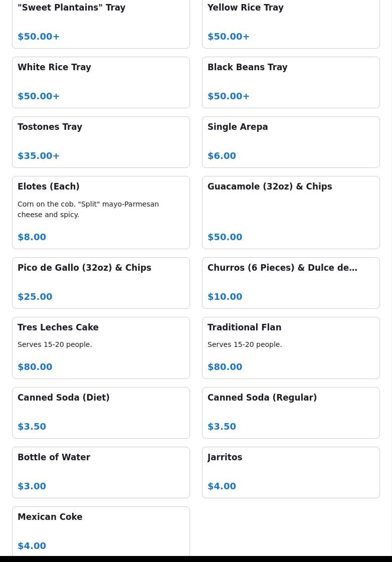Open the "Sweet Plantains" Tray item

[x=101, y=22]
